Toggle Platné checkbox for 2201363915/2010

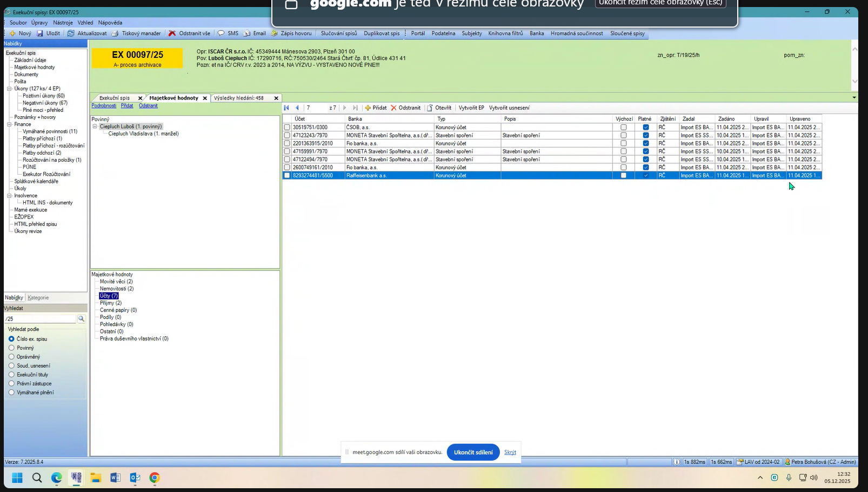pos(645,144)
